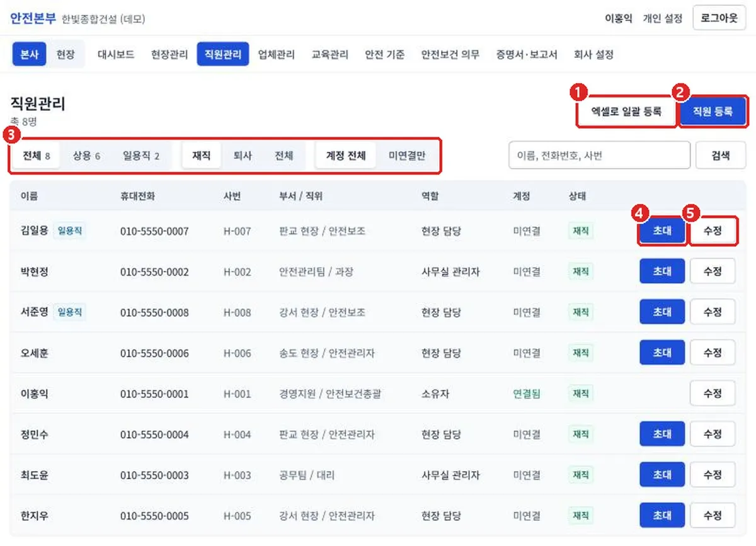
Task: Select the 재직 filter tab beside 퇴사
Action: coord(202,155)
